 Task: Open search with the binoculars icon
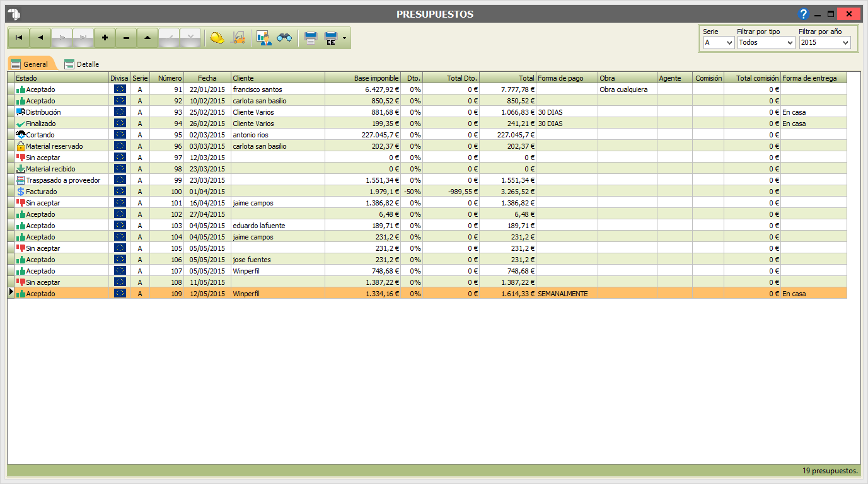285,38
